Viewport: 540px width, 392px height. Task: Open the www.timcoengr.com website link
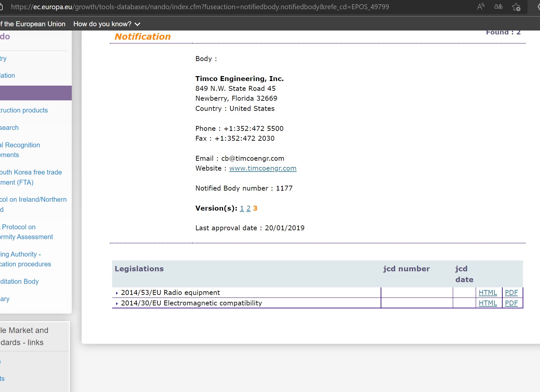coord(263,168)
